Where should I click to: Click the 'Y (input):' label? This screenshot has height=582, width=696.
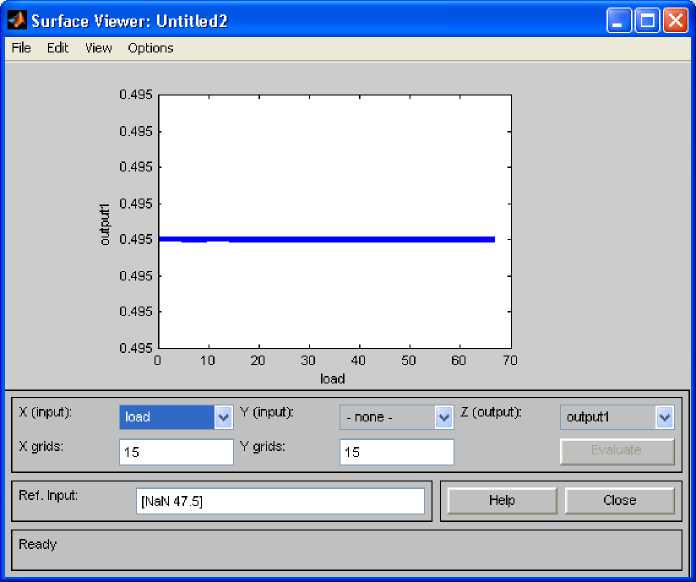[266, 412]
